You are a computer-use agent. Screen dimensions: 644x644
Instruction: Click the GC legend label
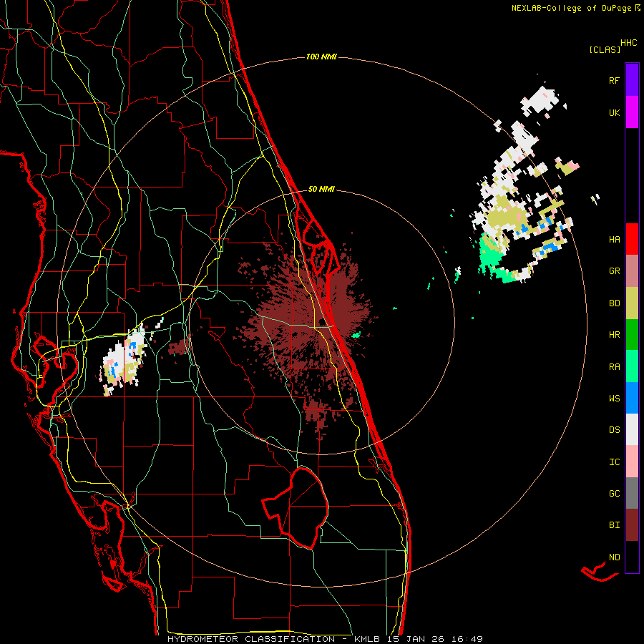pyautogui.click(x=614, y=494)
